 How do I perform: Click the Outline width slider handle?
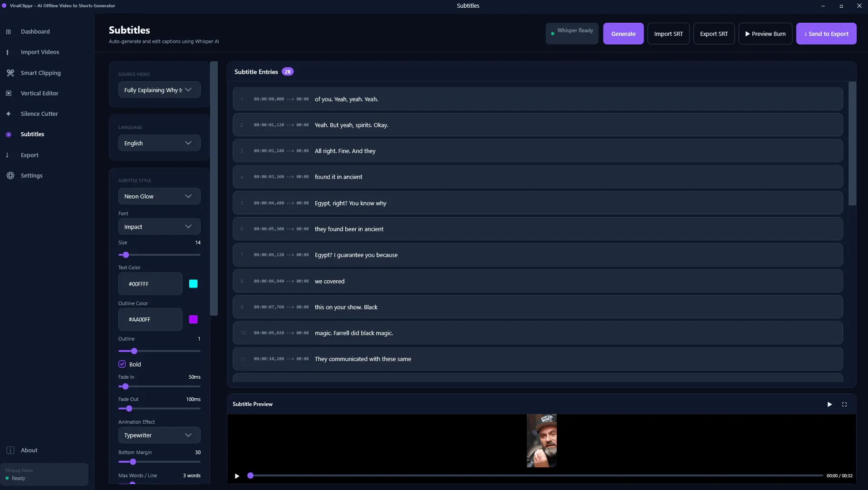tap(134, 351)
